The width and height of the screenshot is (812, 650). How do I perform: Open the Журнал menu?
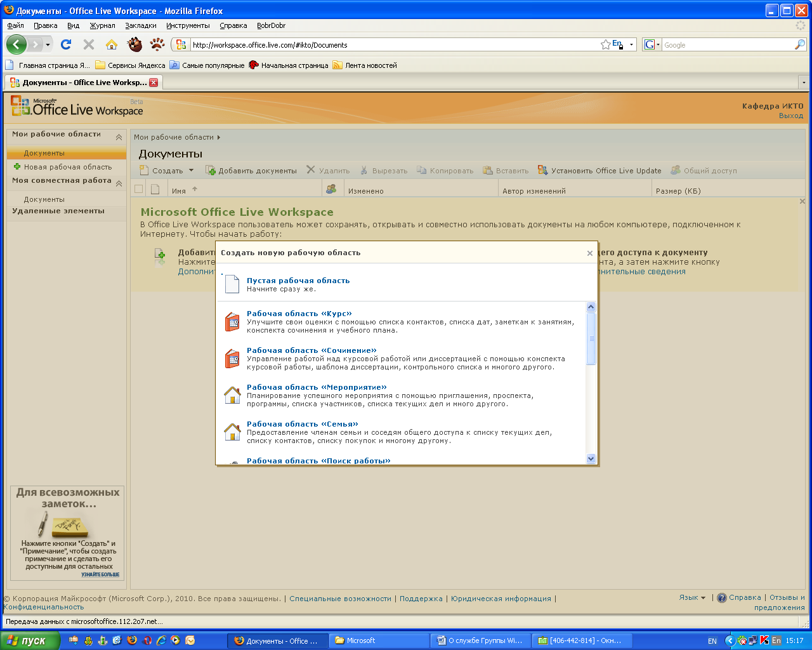point(102,25)
